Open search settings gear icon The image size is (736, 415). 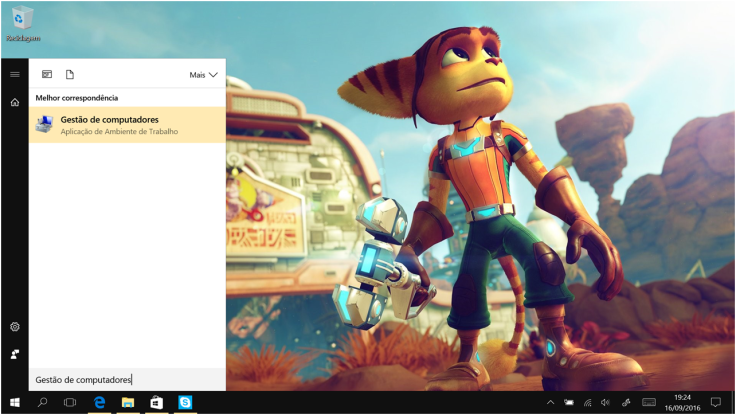pyautogui.click(x=14, y=327)
